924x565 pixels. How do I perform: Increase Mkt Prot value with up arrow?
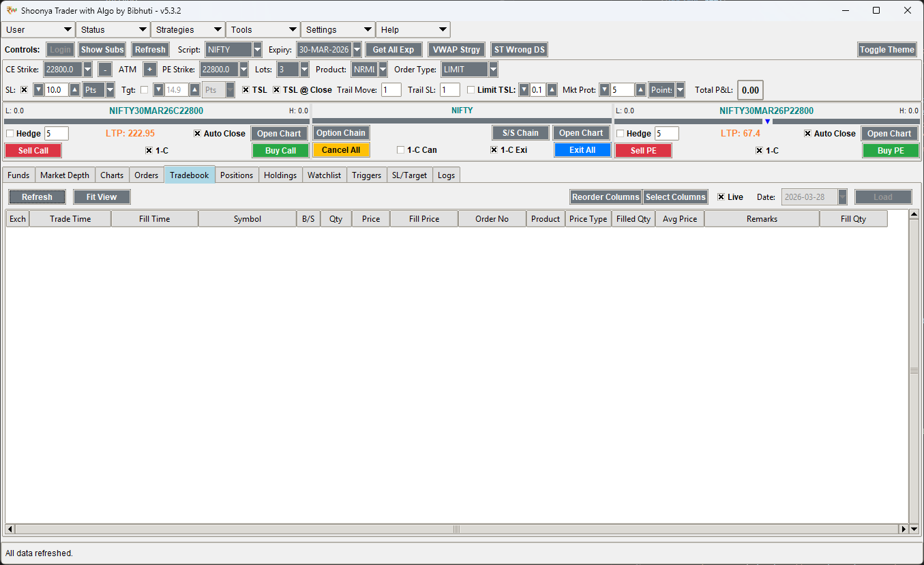click(640, 89)
